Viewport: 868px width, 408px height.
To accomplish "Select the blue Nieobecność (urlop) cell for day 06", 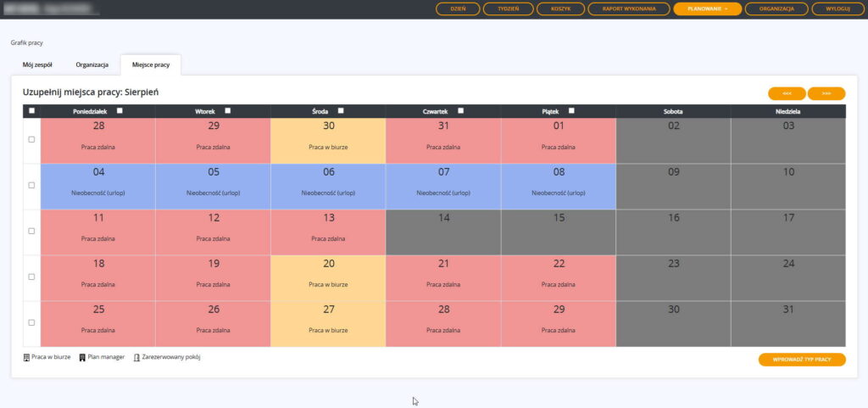I will [x=328, y=186].
